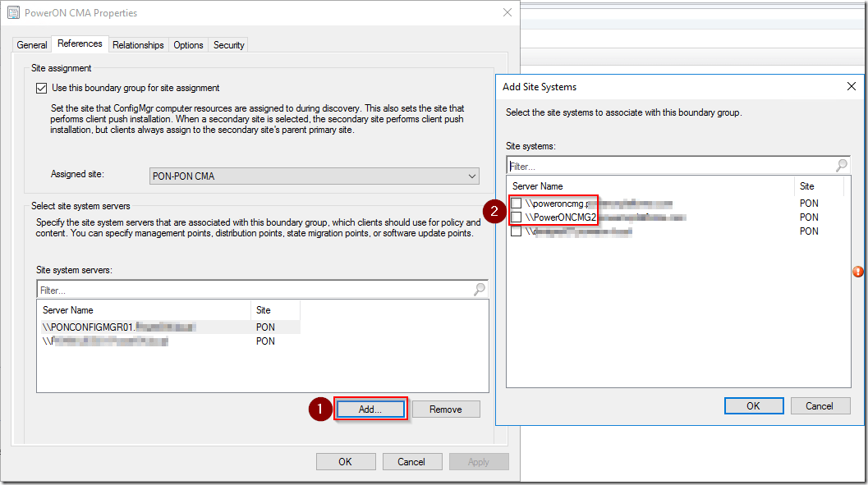Click the PowerON CMA Properties title icon
This screenshot has height=485, width=868.
click(13, 13)
